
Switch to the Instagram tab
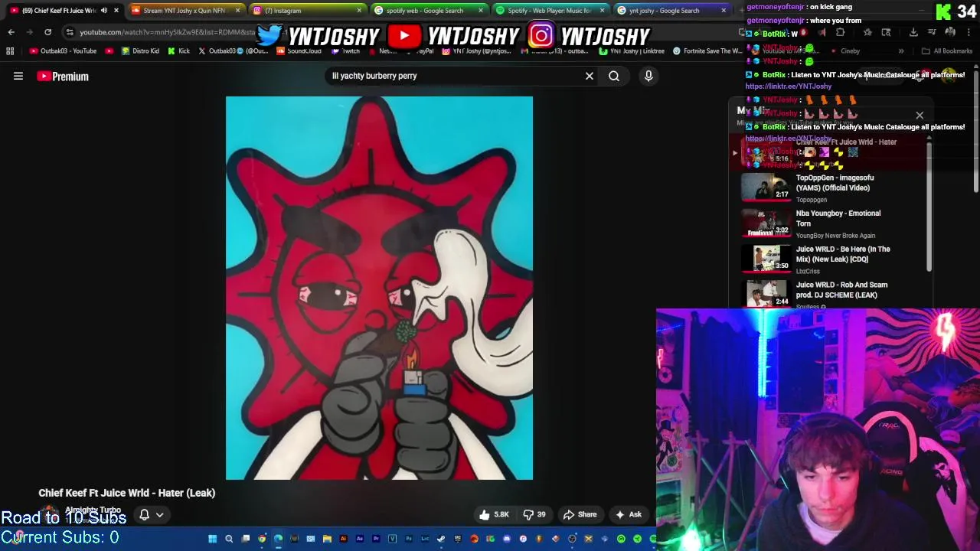pyautogui.click(x=306, y=11)
